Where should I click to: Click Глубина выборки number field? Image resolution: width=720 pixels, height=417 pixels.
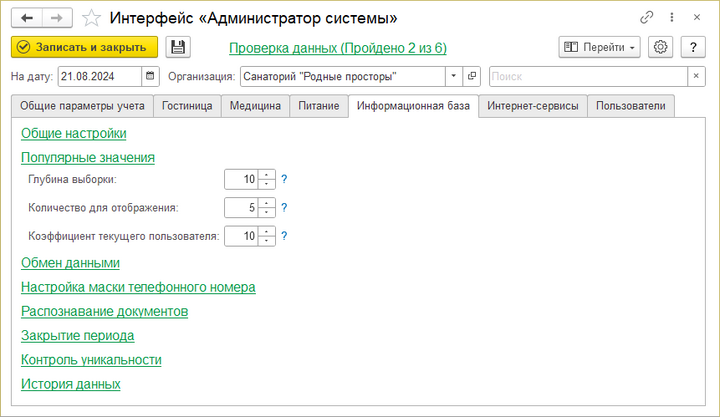[x=242, y=179]
